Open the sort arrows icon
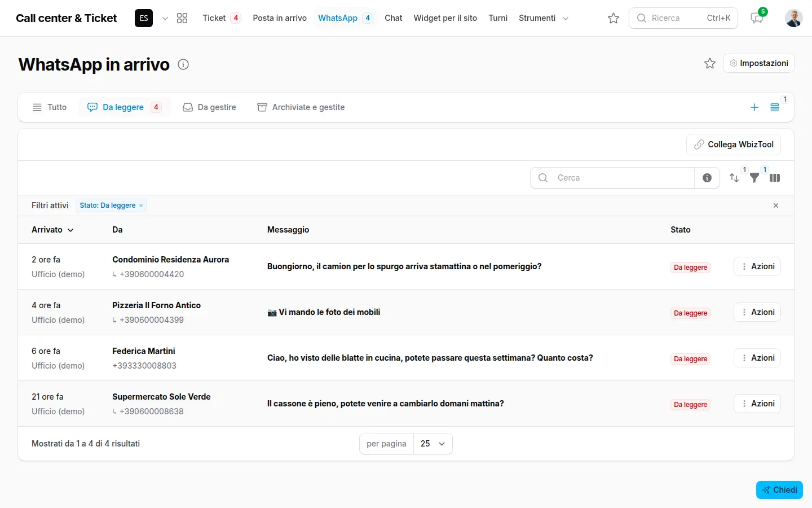The height and width of the screenshot is (508, 812). coord(734,178)
